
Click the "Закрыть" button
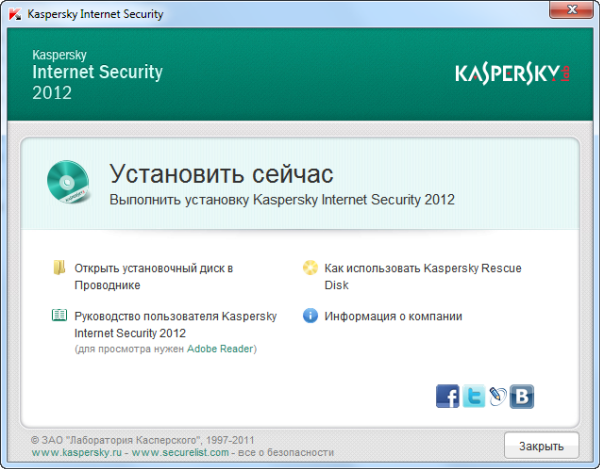[541, 446]
